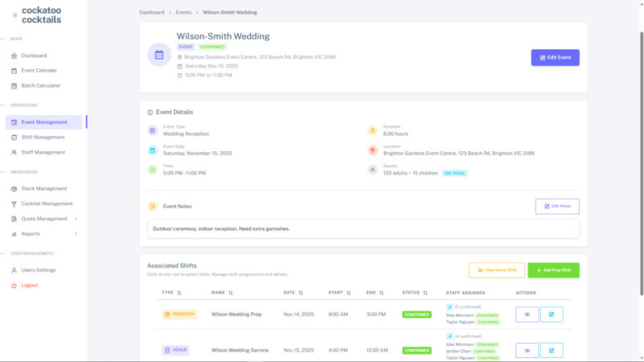Sort shifts by Status column

425,293
